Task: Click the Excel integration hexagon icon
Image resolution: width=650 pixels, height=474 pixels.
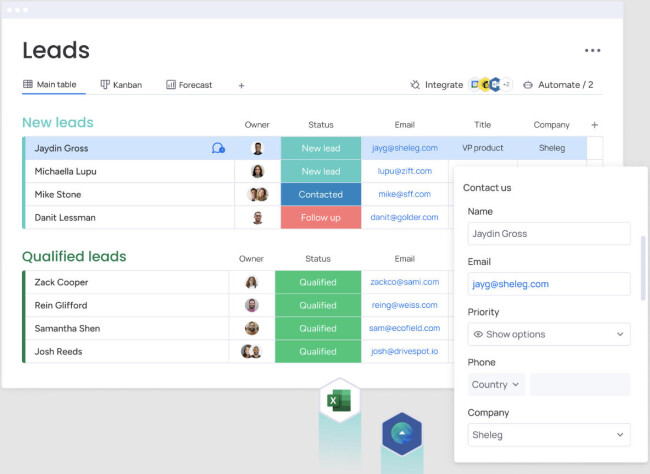Action: (339, 402)
